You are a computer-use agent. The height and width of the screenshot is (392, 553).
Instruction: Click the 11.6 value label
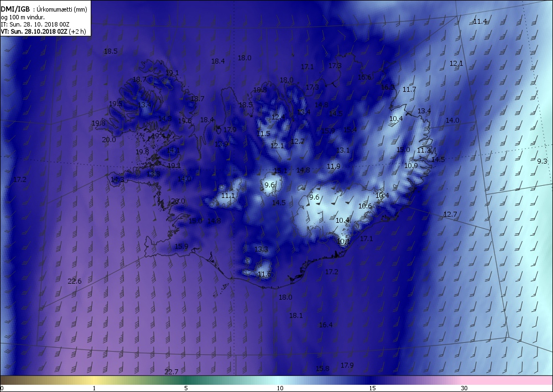point(264,274)
